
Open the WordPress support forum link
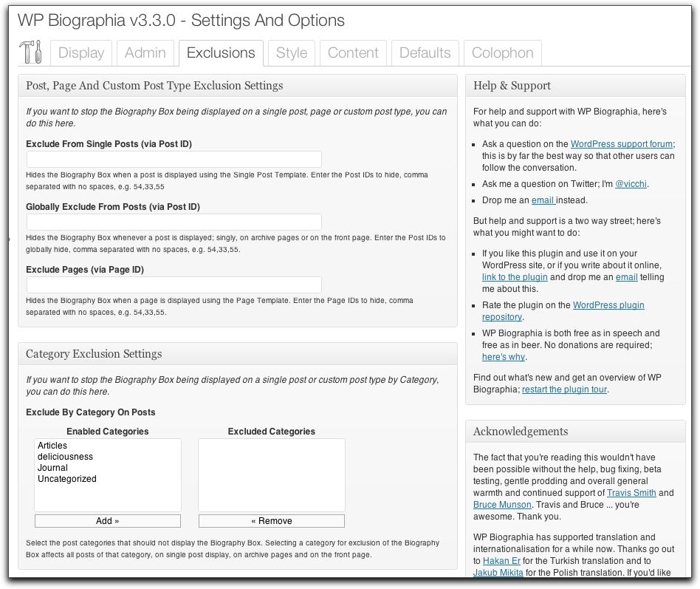pos(621,144)
